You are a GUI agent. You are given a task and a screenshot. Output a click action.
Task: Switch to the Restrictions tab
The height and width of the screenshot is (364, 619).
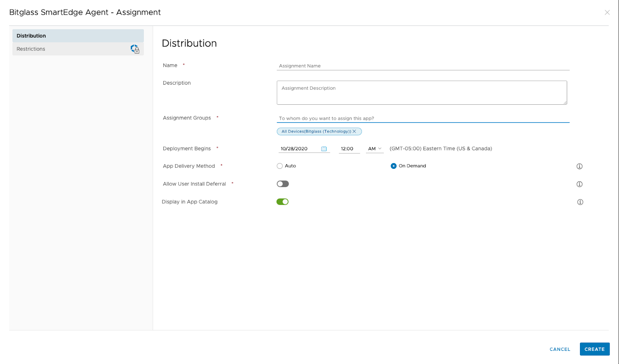point(78,49)
